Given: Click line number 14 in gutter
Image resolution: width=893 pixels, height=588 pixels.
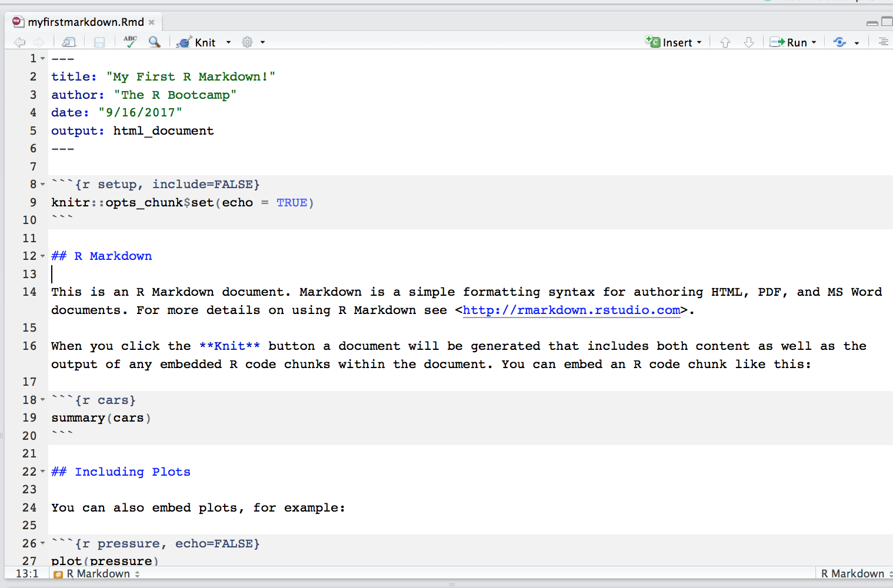Looking at the screenshot, I should tap(29, 292).
